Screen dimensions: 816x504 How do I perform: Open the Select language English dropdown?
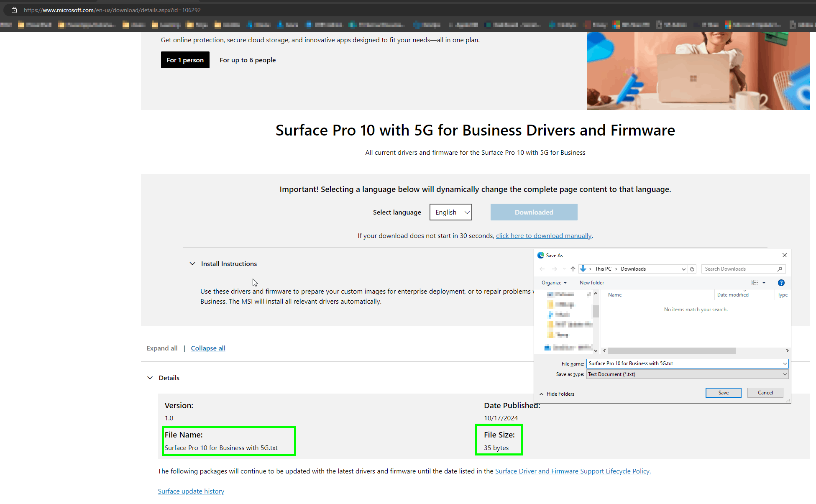click(450, 212)
